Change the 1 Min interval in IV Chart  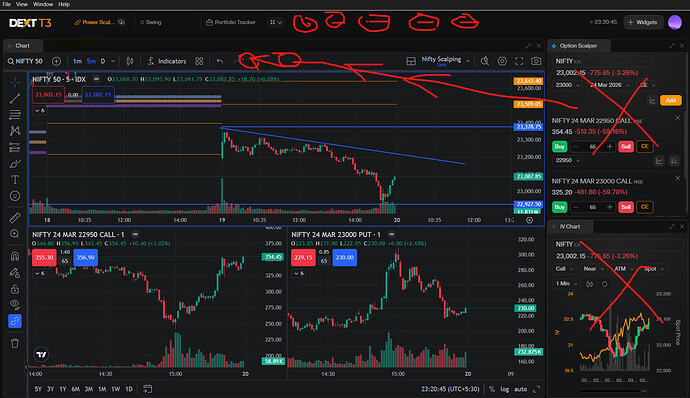pos(566,284)
